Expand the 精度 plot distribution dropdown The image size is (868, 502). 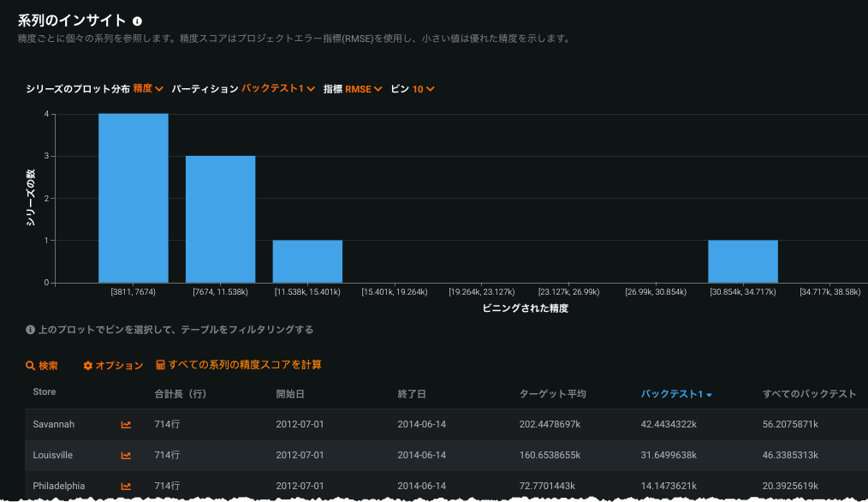coord(148,89)
